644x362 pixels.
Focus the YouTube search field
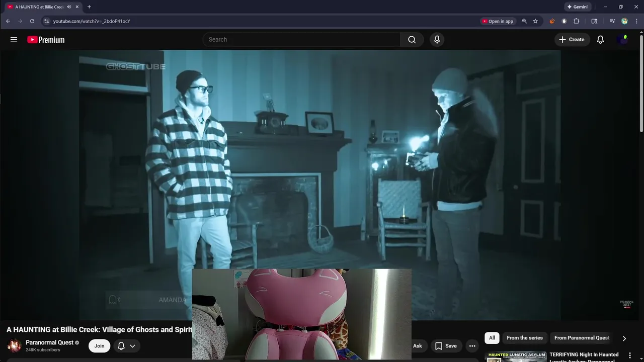301,40
